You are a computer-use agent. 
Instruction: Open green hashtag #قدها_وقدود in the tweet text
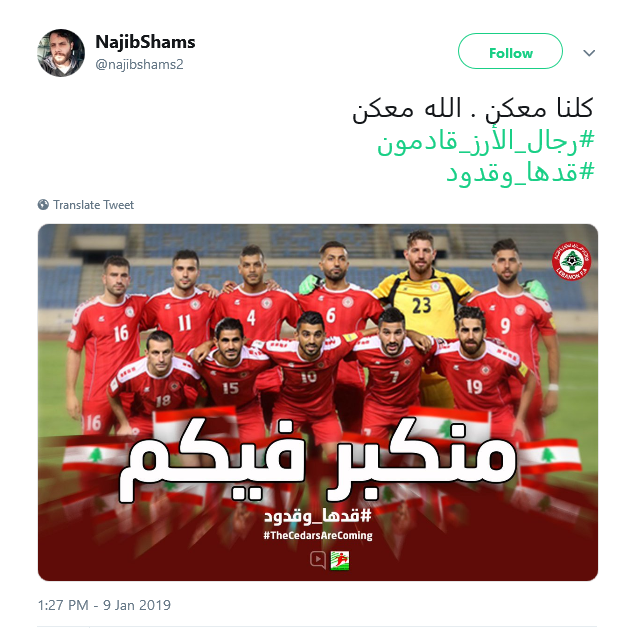520,173
